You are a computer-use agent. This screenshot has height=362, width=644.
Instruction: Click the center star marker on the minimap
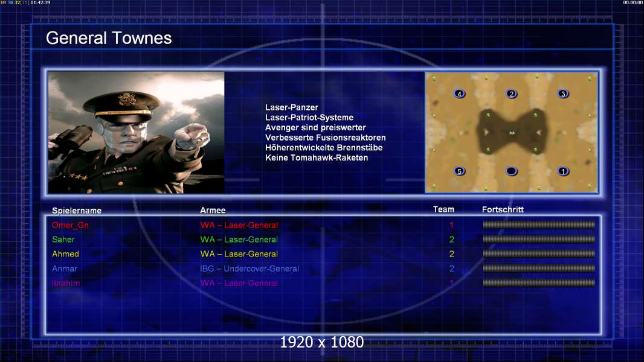(512, 133)
